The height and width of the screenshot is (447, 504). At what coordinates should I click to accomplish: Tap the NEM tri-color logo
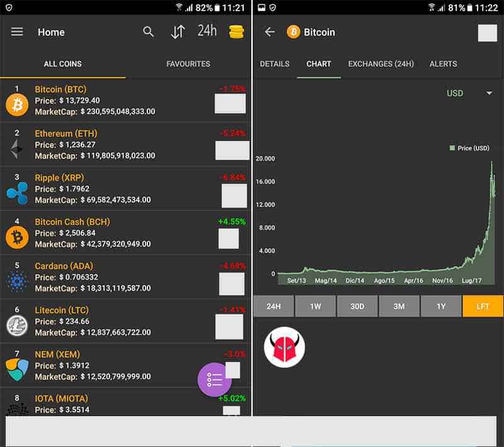pos(17,370)
